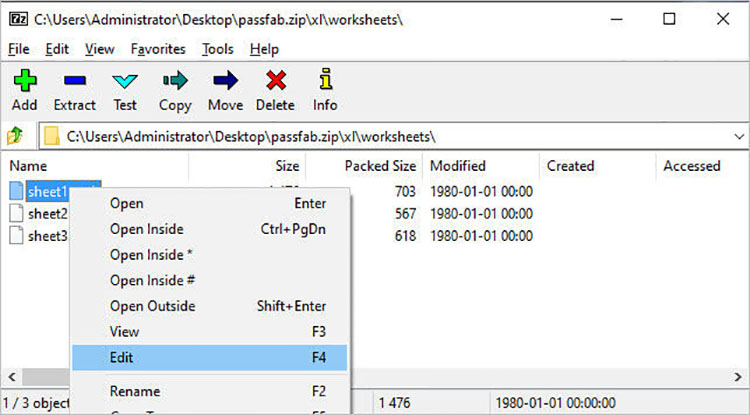Click the status bar size 1 476

tap(395, 403)
